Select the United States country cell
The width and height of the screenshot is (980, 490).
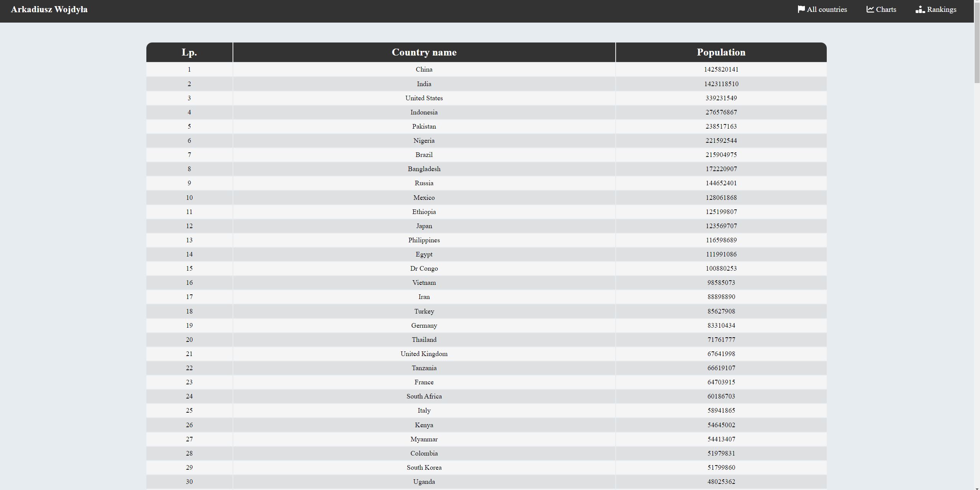coord(424,98)
